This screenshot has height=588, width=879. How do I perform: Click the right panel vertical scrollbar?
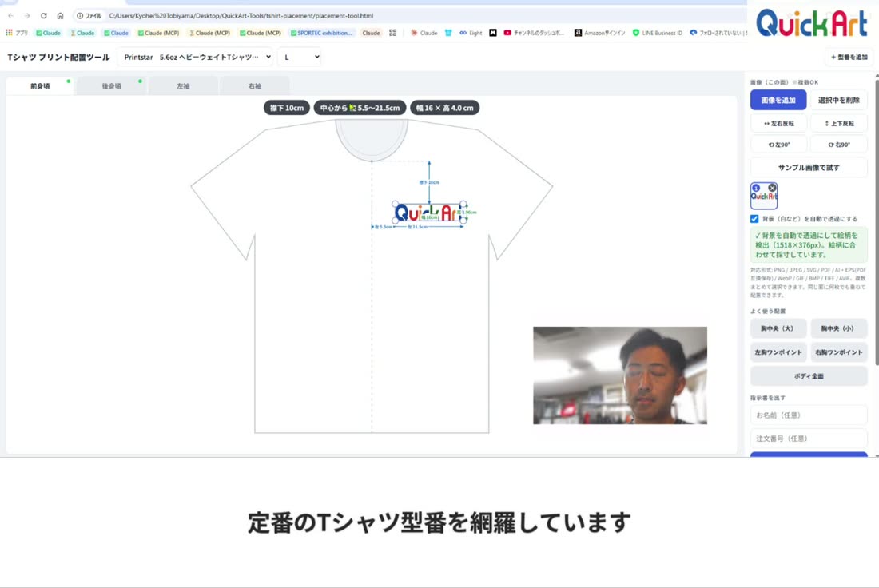click(876, 224)
